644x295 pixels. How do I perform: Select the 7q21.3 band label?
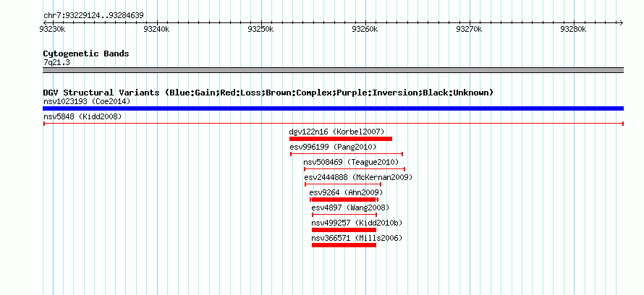click(56, 62)
